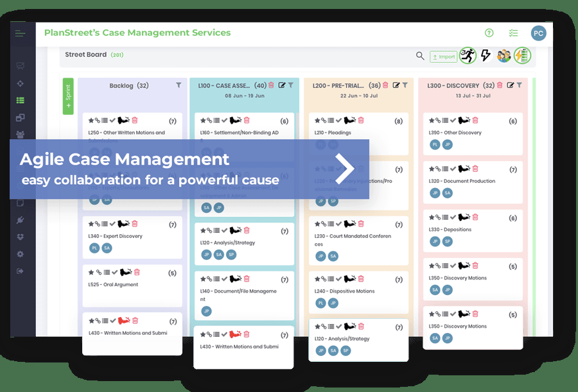This screenshot has height=392, width=578.
Task: Click checkmark on L330 - Depositions card
Action: pos(453,217)
